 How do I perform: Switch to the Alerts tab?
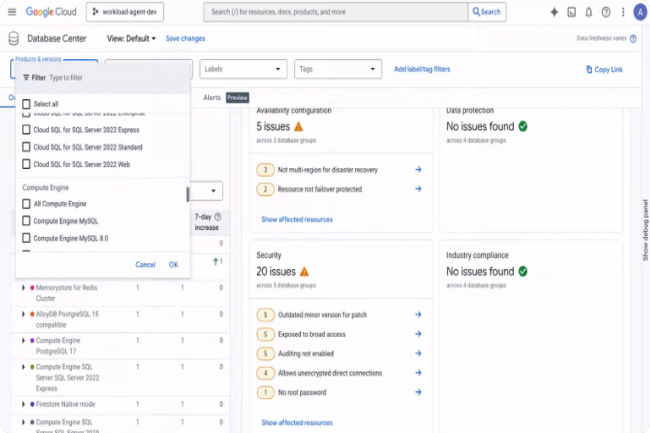click(x=212, y=98)
